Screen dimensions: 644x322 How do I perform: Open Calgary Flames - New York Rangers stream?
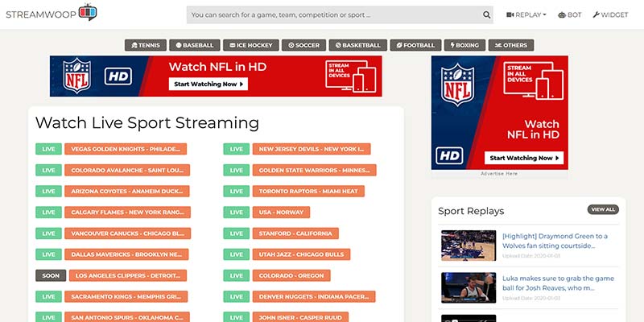click(x=128, y=213)
